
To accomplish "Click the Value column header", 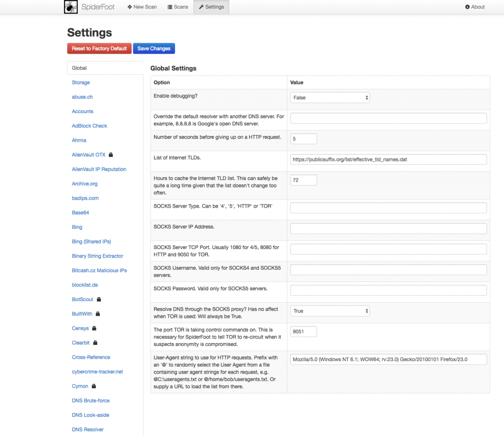I will [x=297, y=83].
